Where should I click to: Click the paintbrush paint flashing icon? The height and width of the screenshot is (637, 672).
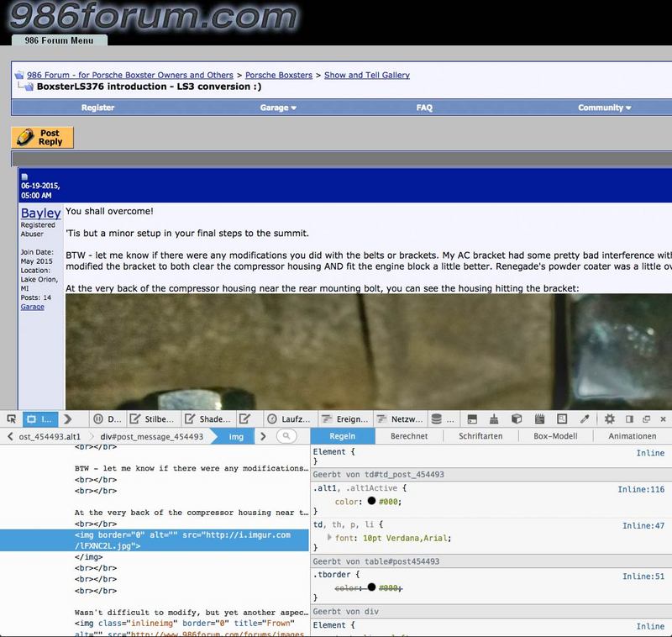(496, 419)
